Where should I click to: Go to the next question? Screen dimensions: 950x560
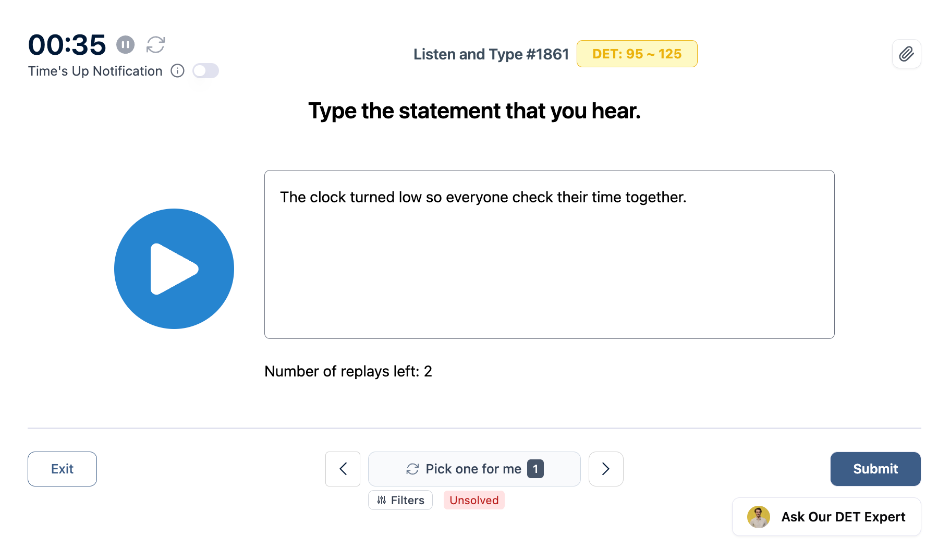606,469
